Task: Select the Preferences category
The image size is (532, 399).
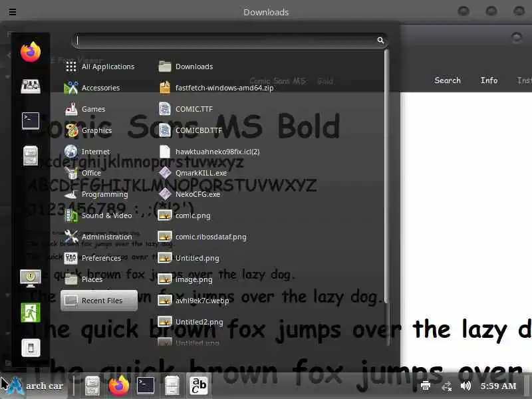Action: pyautogui.click(x=99, y=258)
